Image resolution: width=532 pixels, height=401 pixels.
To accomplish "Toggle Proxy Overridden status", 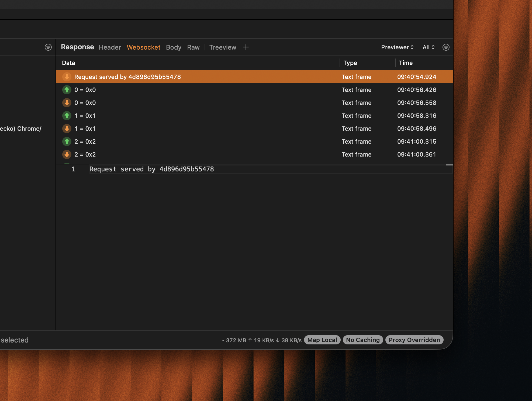I will click(414, 340).
